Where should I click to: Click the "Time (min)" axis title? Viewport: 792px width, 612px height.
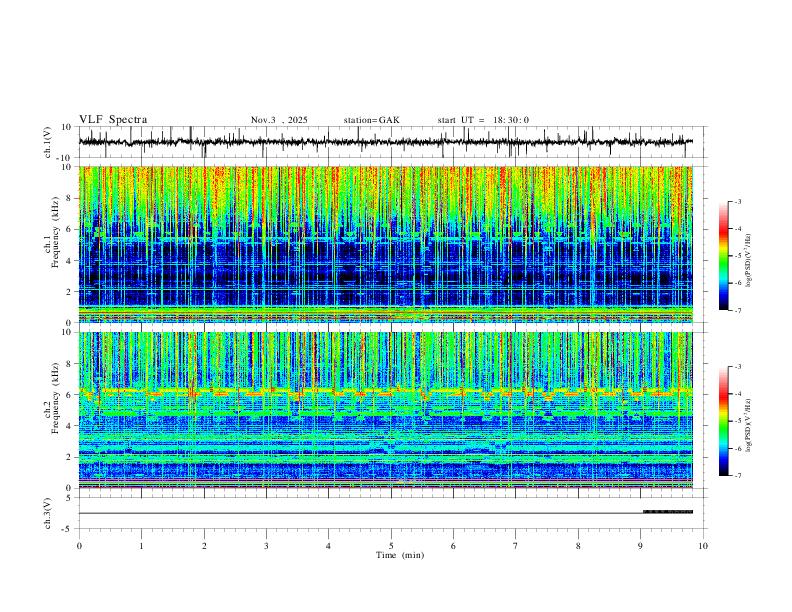click(400, 555)
